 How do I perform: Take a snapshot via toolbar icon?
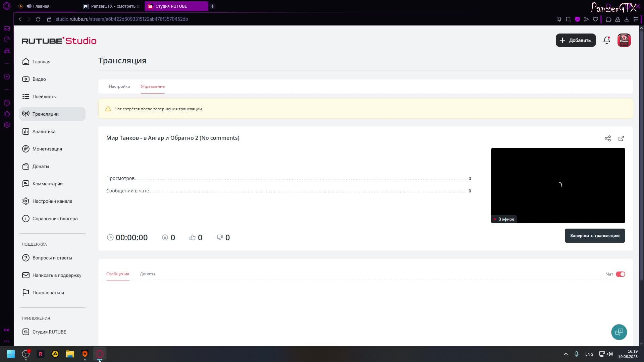(568, 19)
